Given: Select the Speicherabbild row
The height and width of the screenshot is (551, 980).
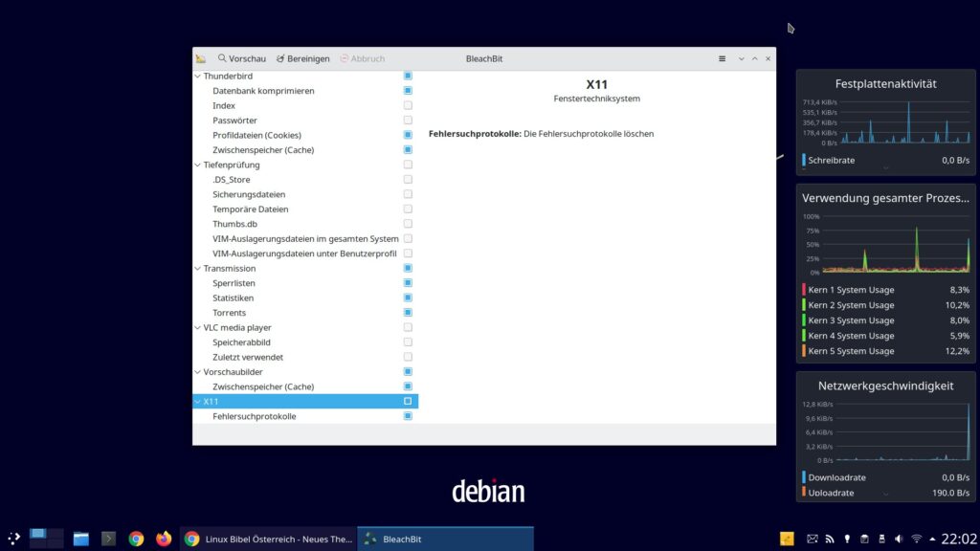Looking at the screenshot, I should (x=305, y=342).
